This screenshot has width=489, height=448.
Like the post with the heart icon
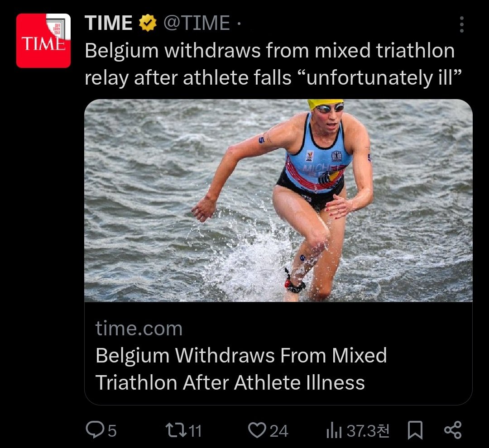[257, 430]
